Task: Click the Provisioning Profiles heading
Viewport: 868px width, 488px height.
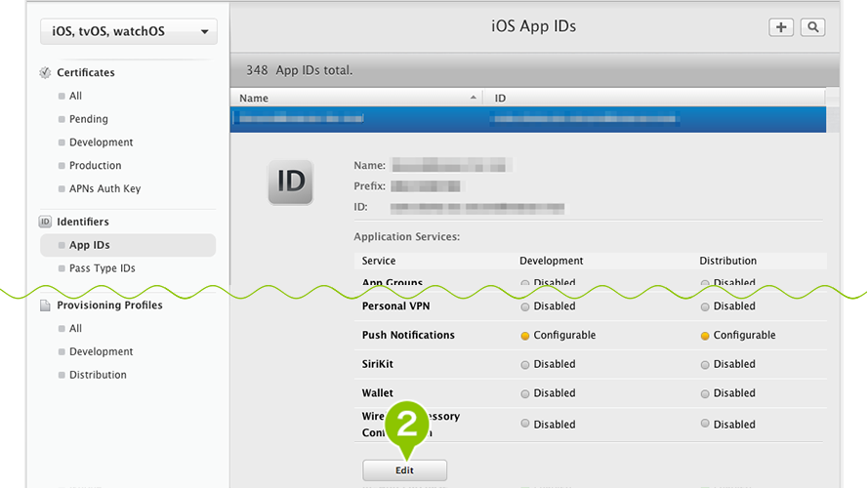Action: [x=109, y=305]
